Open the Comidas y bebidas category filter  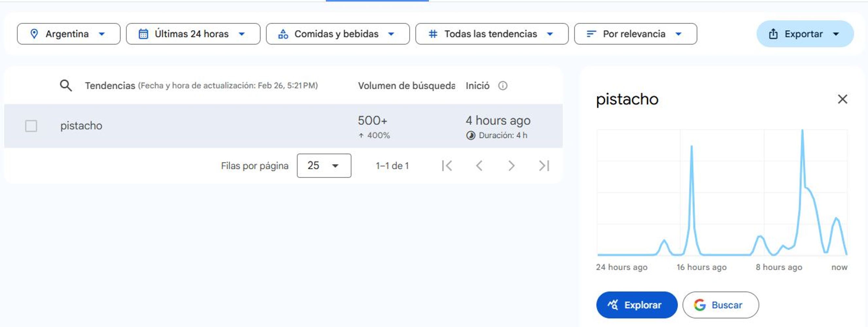pos(338,34)
